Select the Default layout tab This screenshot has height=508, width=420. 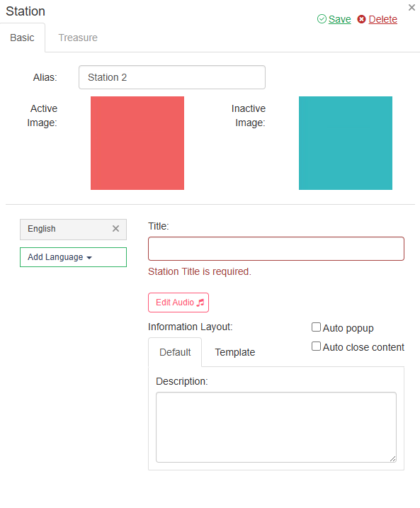click(x=175, y=352)
